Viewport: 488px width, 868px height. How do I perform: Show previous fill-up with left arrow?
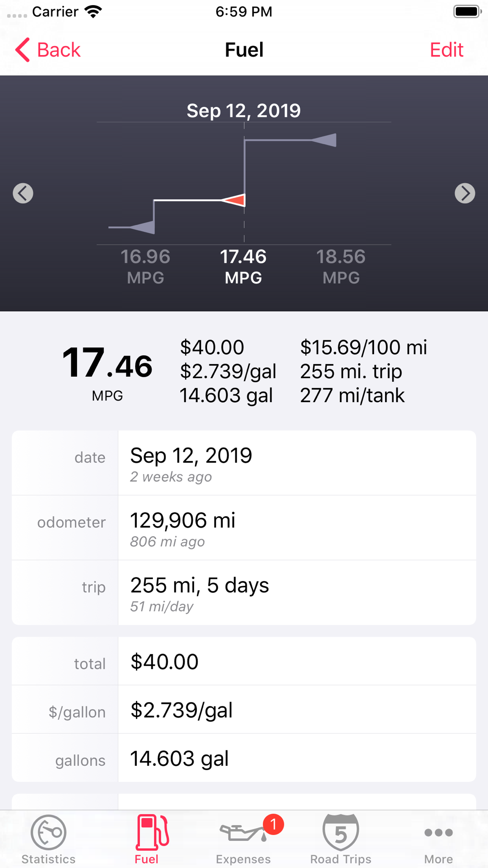pyautogui.click(x=23, y=193)
